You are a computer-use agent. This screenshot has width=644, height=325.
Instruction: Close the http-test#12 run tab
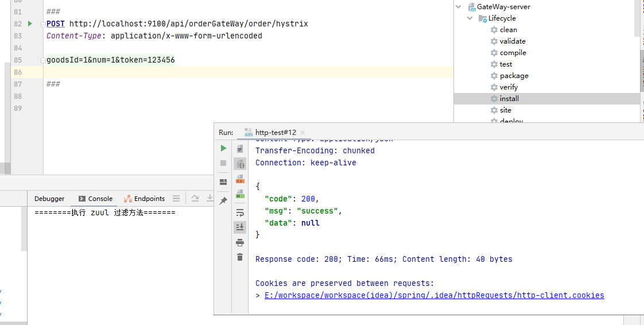coord(302,133)
